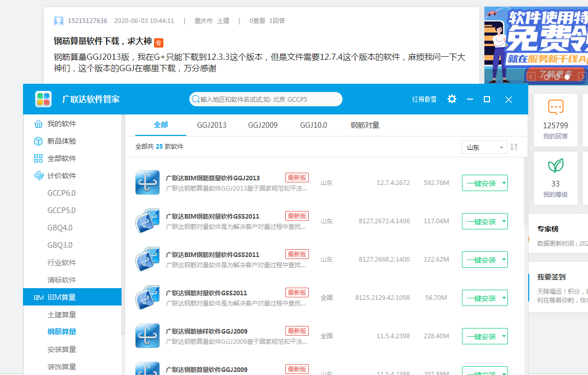
Task: Open 安装算量 in sidebar
Action: coord(62,349)
